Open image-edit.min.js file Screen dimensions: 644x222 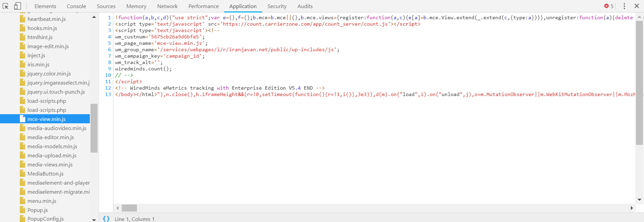(48, 46)
